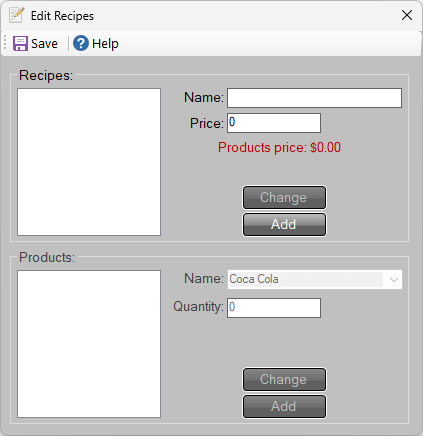This screenshot has height=436, width=423.
Task: Click inside the empty Recipes list box
Action: tap(89, 162)
